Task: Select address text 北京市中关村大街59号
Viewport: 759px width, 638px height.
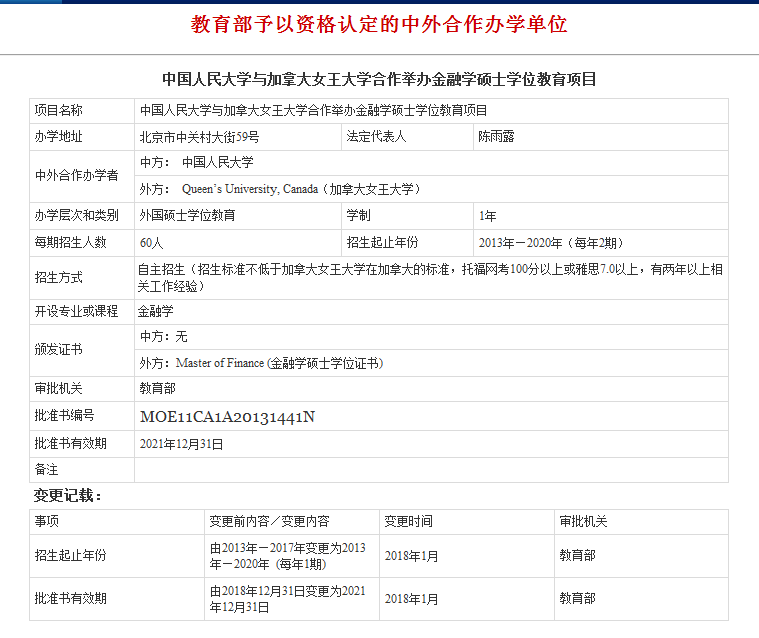Action: (x=199, y=137)
